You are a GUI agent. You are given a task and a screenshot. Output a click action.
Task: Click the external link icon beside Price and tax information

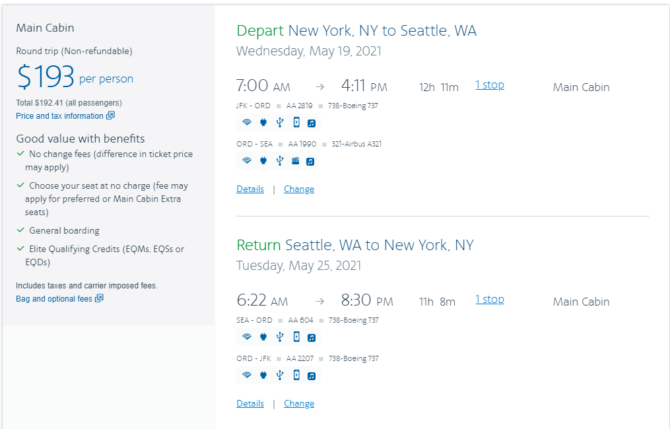tap(110, 115)
